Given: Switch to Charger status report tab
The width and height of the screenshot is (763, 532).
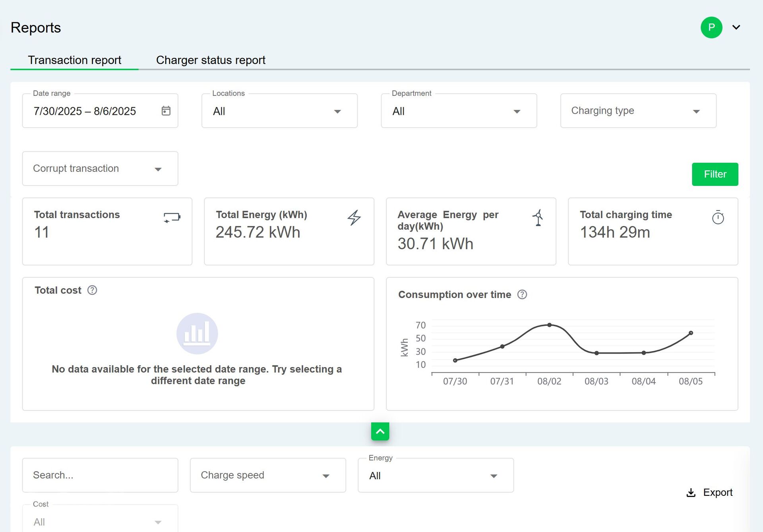Looking at the screenshot, I should point(211,60).
